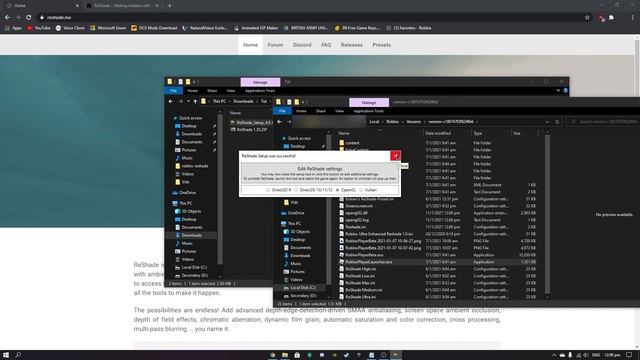Image resolution: width=640 pixels, height=360 pixels.
Task: Click Manage tab in the front Explorer window
Action: click(369, 102)
